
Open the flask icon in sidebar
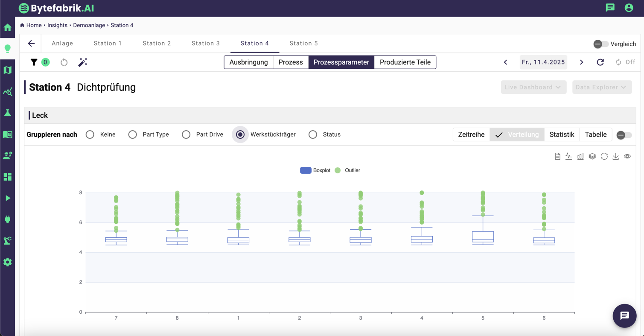pos(8,113)
